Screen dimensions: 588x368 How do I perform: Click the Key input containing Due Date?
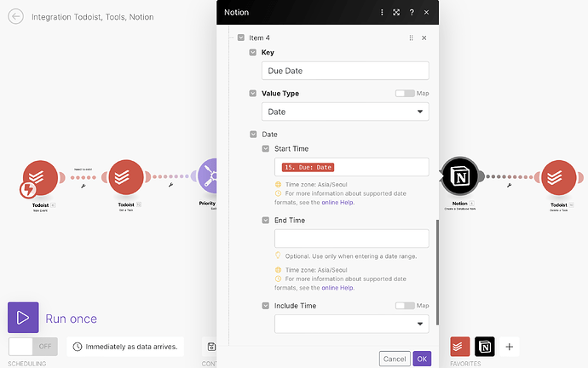click(x=345, y=71)
